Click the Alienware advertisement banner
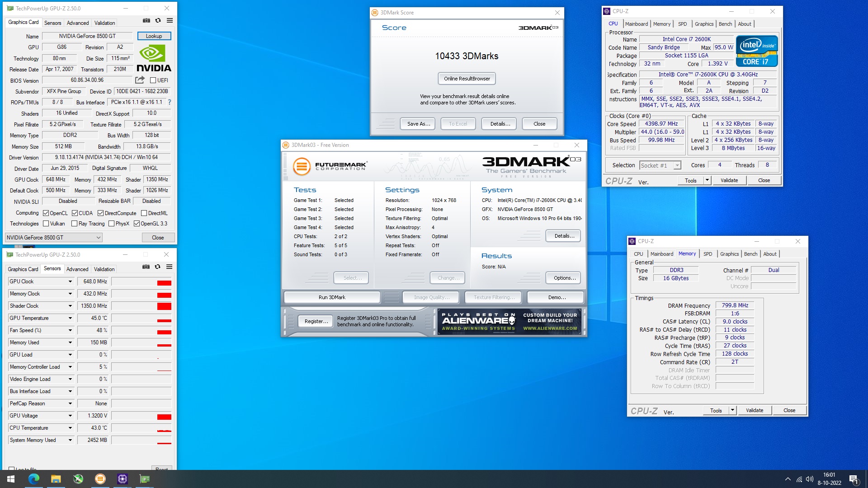868x488 pixels. pyautogui.click(x=509, y=322)
